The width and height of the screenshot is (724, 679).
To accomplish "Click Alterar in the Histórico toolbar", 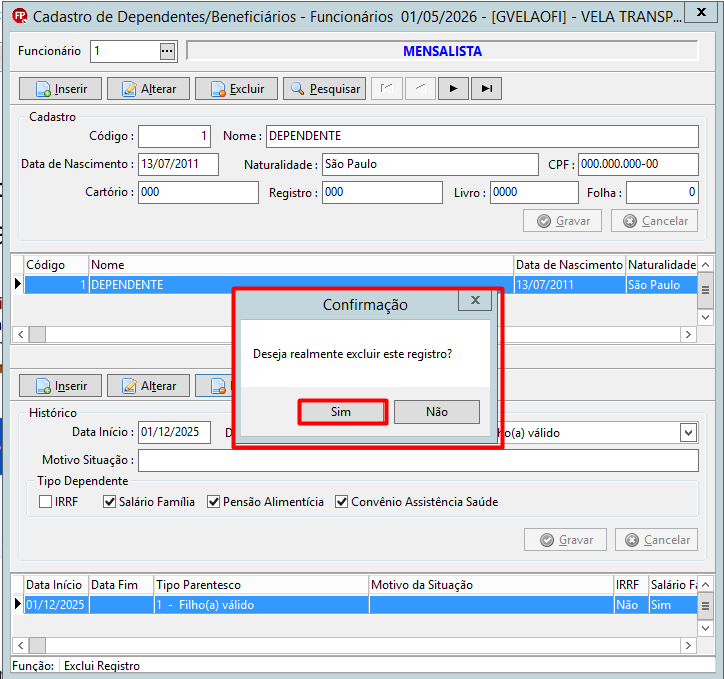I will (148, 385).
